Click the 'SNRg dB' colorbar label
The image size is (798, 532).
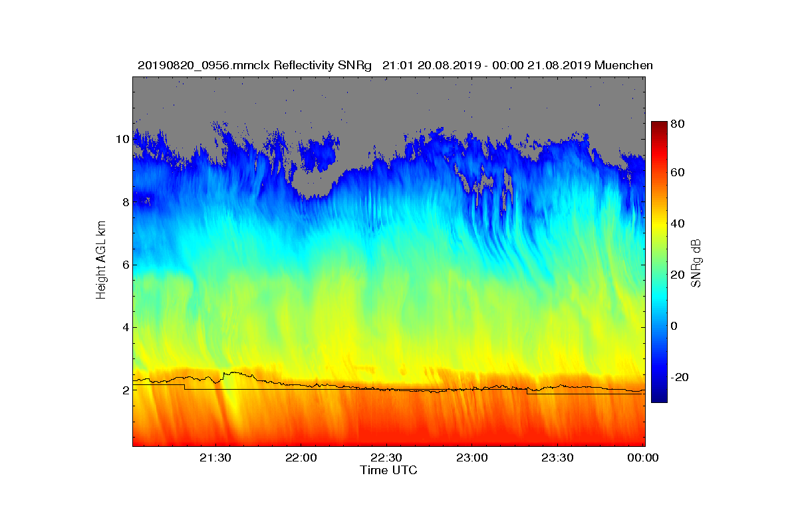696,263
